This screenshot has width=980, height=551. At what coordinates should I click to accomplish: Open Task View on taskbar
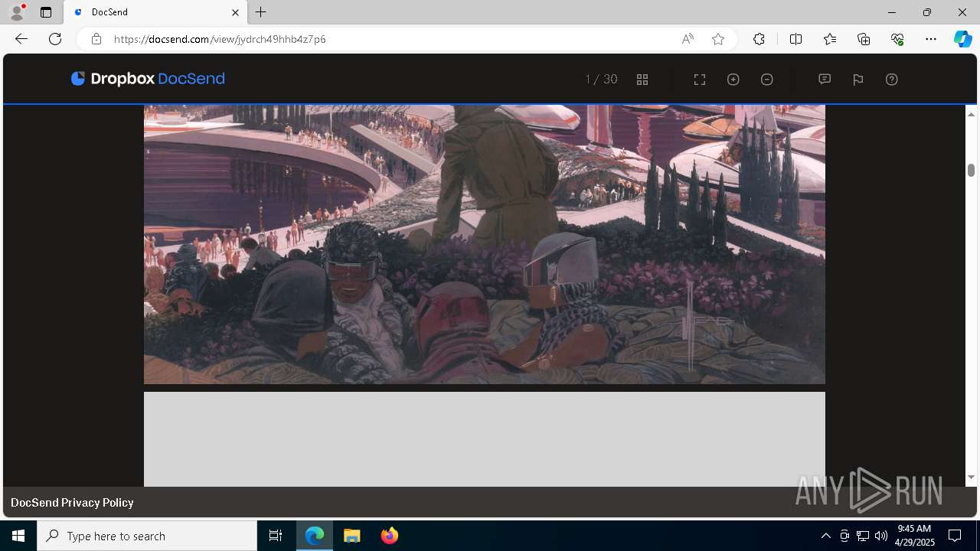click(276, 536)
